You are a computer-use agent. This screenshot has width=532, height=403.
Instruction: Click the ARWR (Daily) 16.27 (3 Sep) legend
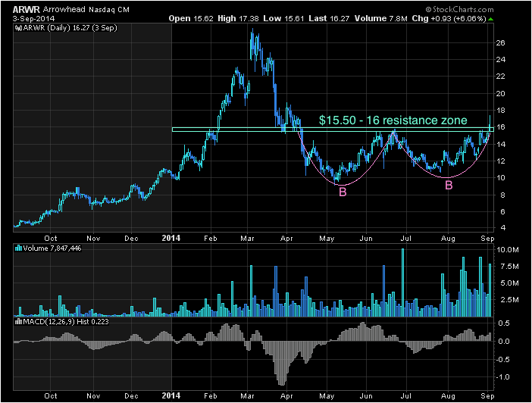click(x=70, y=28)
